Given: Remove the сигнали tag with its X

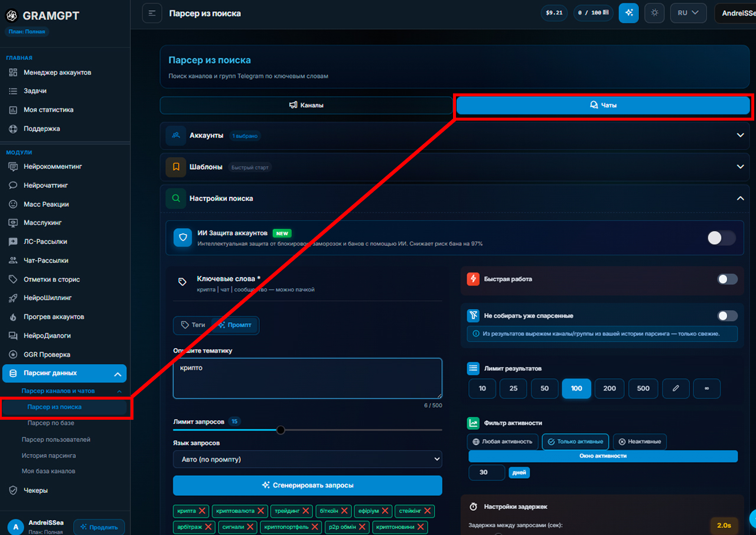Looking at the screenshot, I should (x=250, y=527).
